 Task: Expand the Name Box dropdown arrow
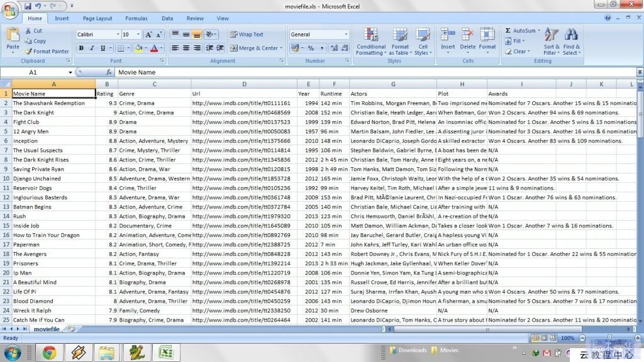(x=70, y=72)
